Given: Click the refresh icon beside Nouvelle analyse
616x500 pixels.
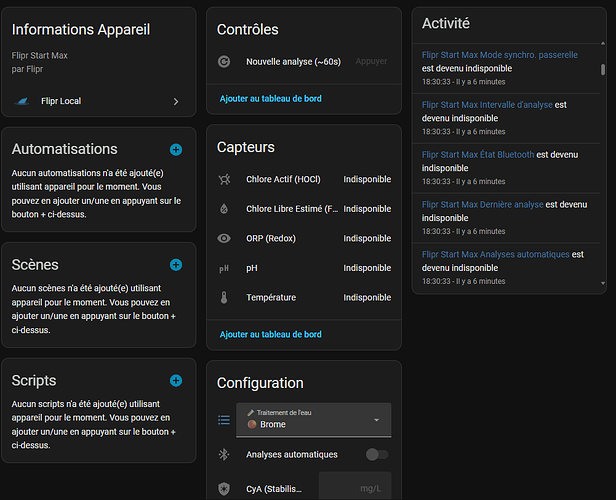Looking at the screenshot, I should (224, 62).
